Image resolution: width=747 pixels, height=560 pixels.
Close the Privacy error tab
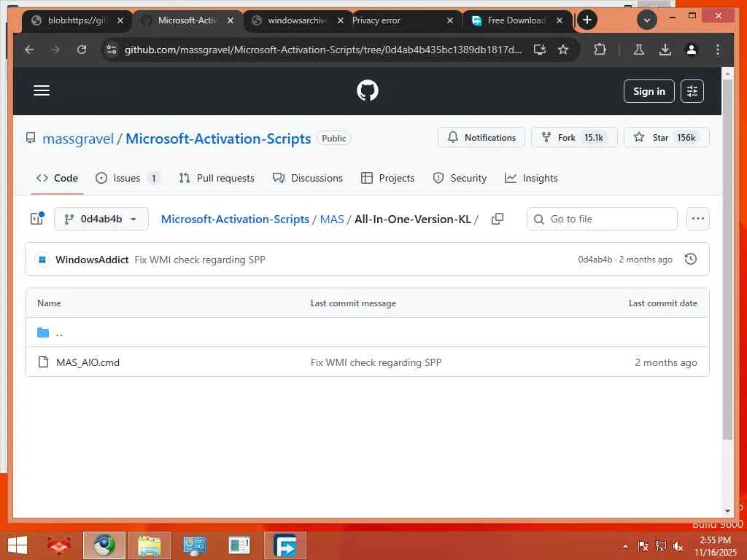point(449,20)
